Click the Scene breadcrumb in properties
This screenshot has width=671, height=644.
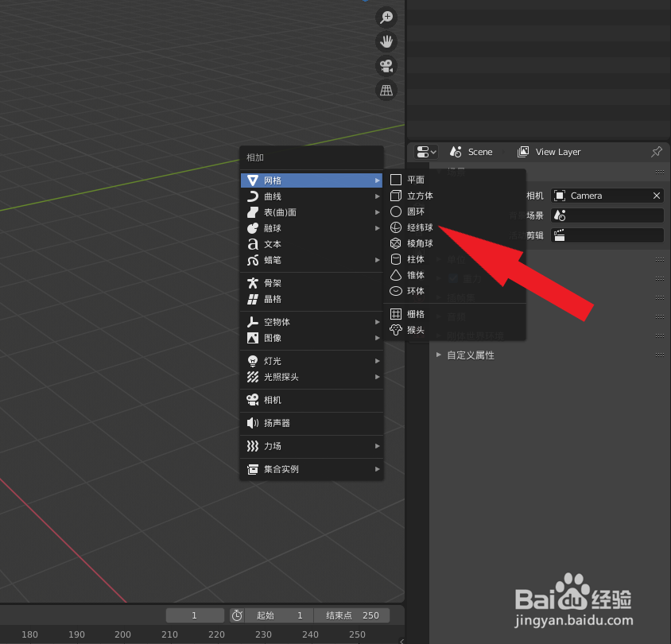pos(471,152)
